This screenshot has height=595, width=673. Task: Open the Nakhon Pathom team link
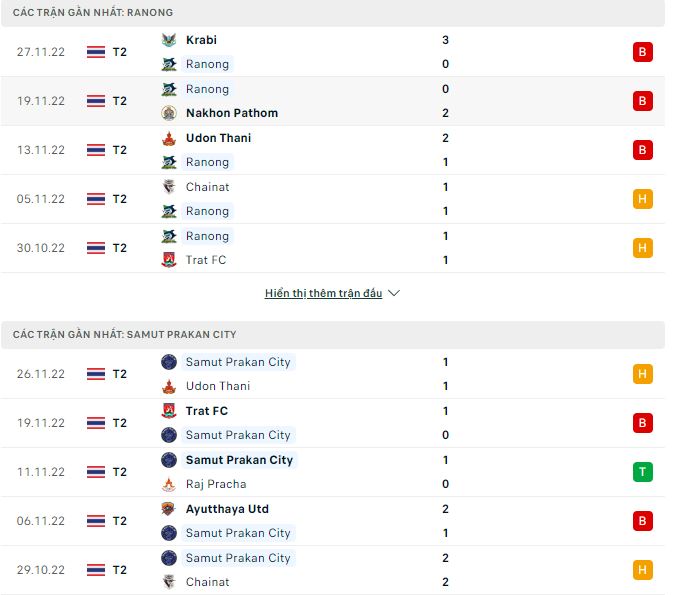point(232,113)
